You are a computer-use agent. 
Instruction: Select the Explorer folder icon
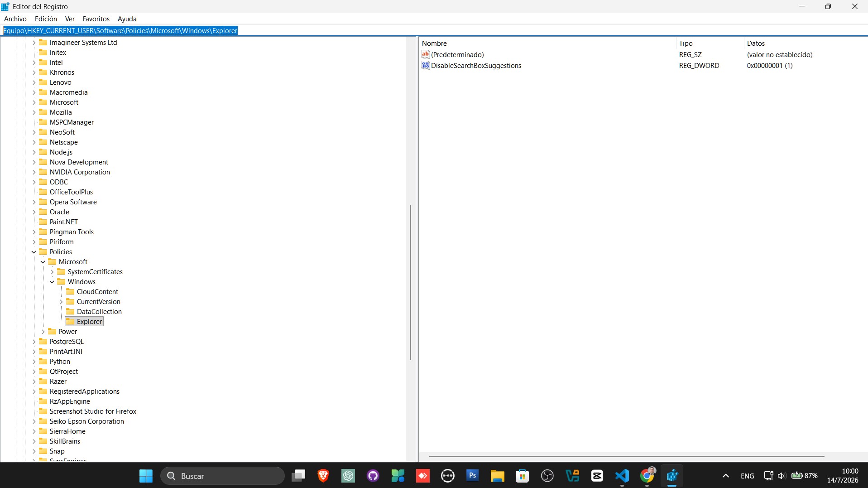click(70, 322)
